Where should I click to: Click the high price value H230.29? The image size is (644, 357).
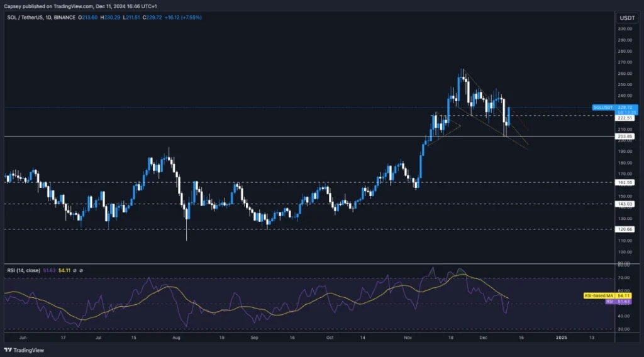(110, 17)
